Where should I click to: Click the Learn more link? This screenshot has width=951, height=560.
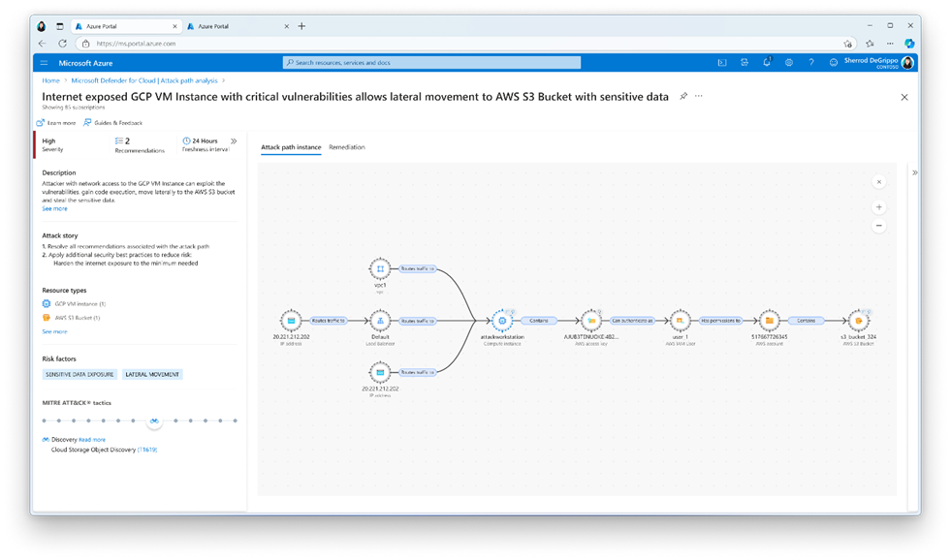click(56, 122)
